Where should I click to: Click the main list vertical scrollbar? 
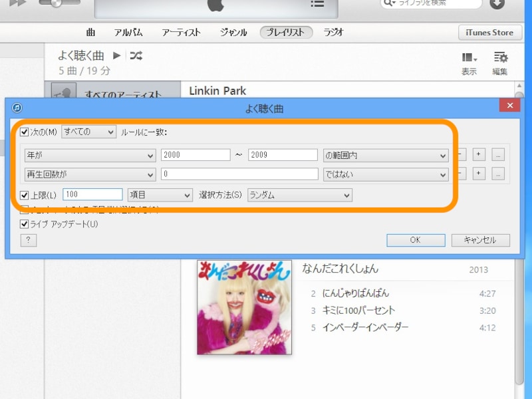(x=519, y=323)
